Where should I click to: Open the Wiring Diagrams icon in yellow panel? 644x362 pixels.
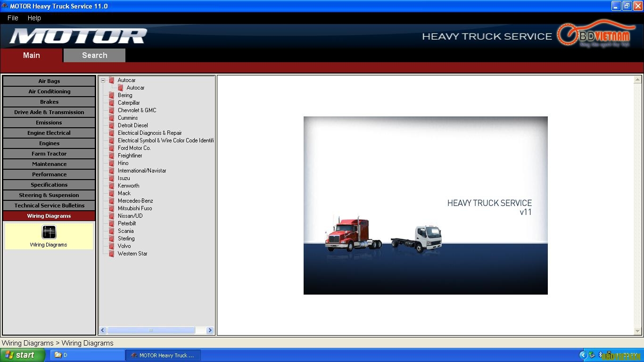49,232
